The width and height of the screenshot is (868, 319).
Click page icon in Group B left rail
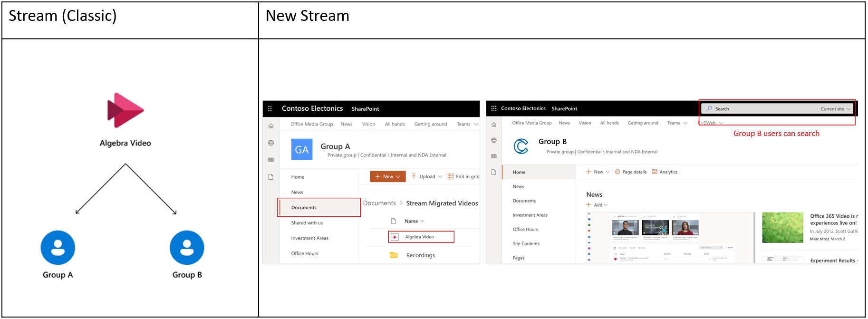tap(494, 172)
